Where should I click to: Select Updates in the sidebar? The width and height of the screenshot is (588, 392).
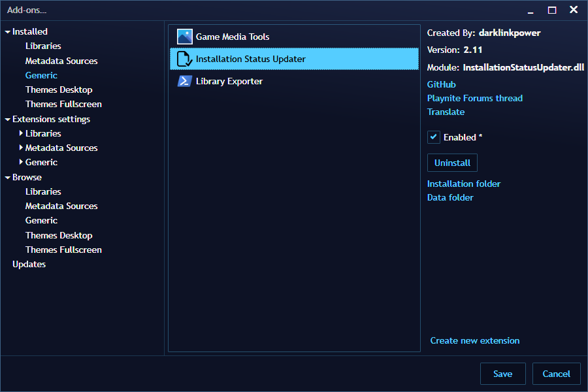[x=29, y=264]
